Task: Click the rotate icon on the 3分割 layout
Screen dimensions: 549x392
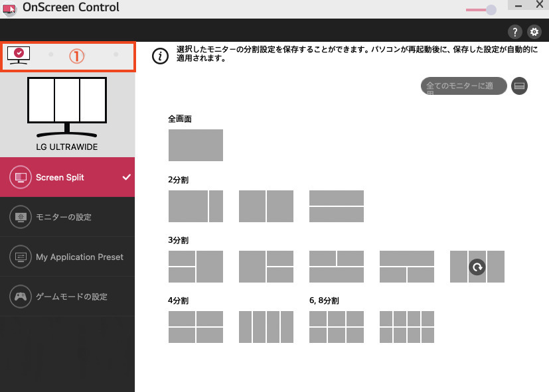Action: 477,267
